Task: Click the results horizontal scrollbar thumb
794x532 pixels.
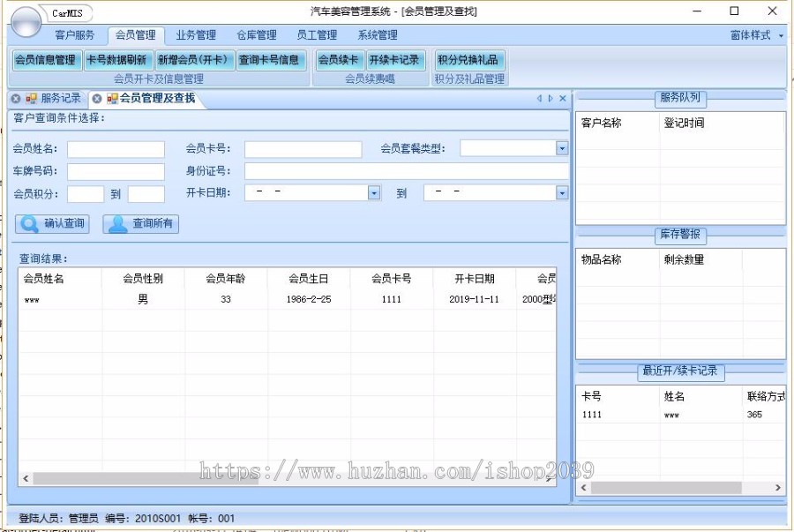Action: click(x=146, y=478)
